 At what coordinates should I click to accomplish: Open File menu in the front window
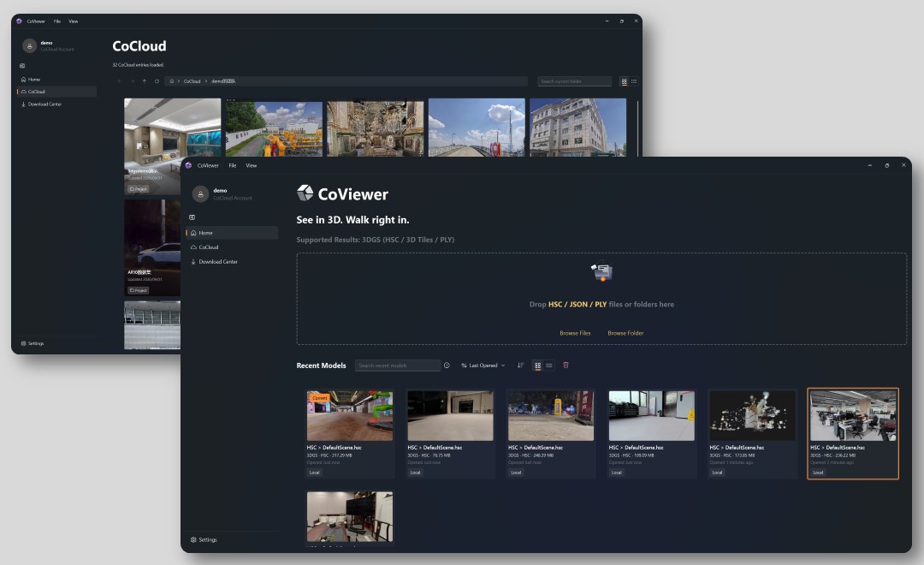(232, 166)
